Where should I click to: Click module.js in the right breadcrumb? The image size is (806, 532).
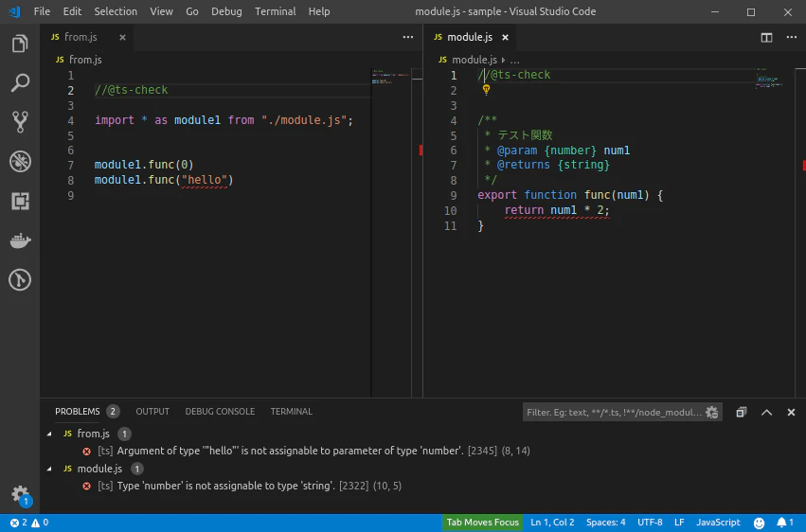[475, 60]
